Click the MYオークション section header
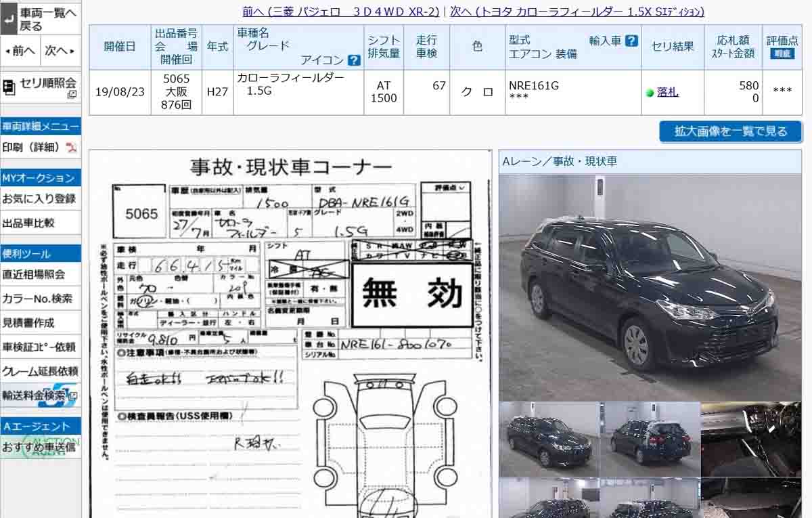The width and height of the screenshot is (812, 518). point(41,178)
